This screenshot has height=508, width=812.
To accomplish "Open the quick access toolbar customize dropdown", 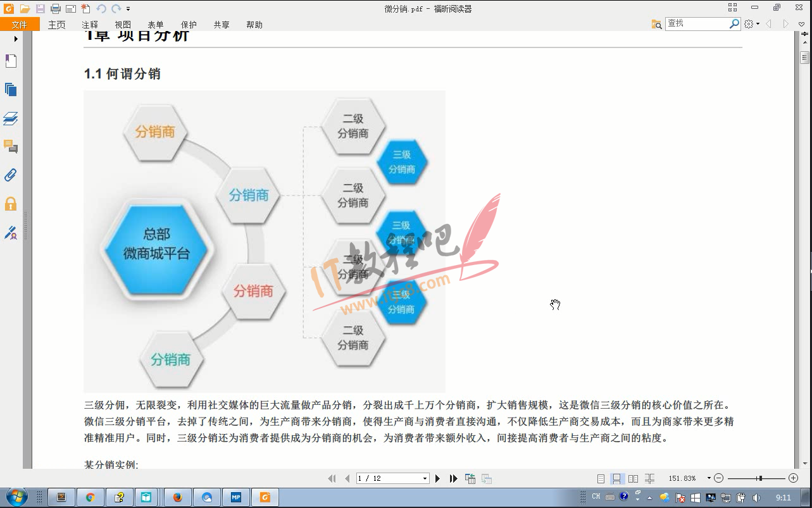I will tap(128, 9).
